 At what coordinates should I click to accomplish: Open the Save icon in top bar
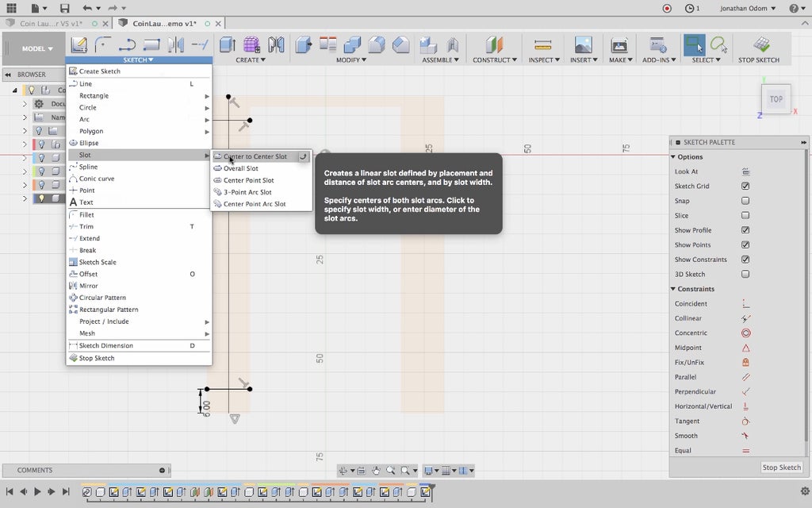(x=63, y=8)
